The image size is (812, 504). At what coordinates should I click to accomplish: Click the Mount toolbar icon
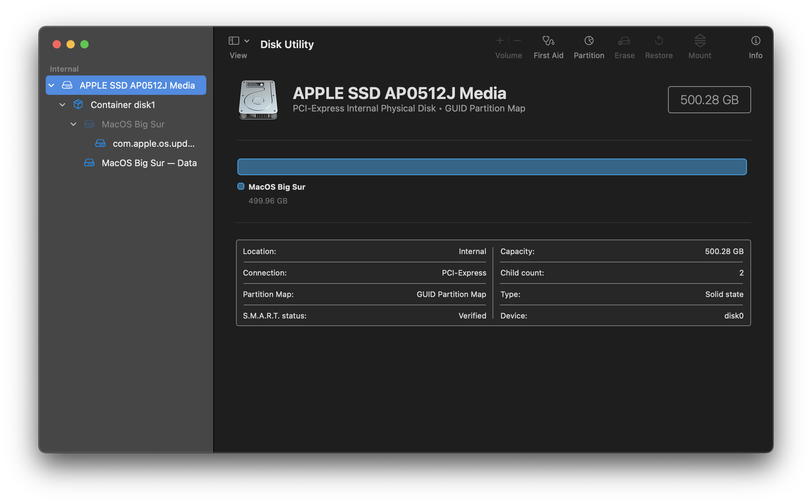(x=700, y=41)
